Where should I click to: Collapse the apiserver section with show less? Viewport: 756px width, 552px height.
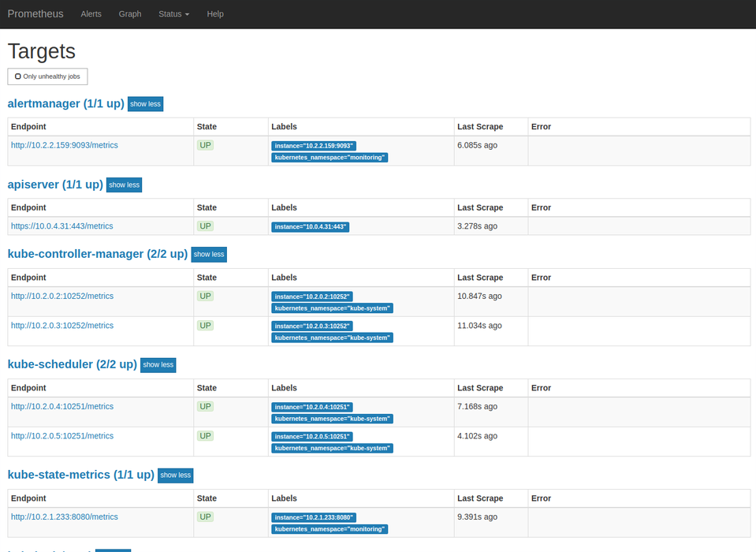pyautogui.click(x=124, y=185)
